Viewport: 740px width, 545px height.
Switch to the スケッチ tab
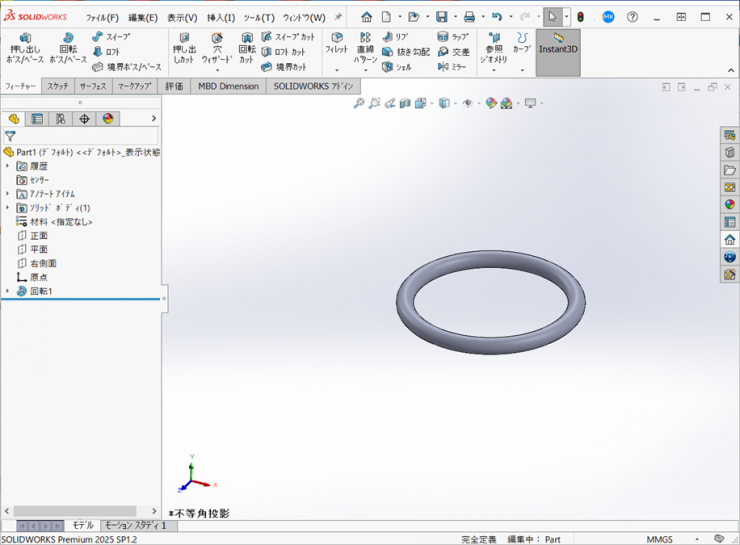[x=58, y=87]
